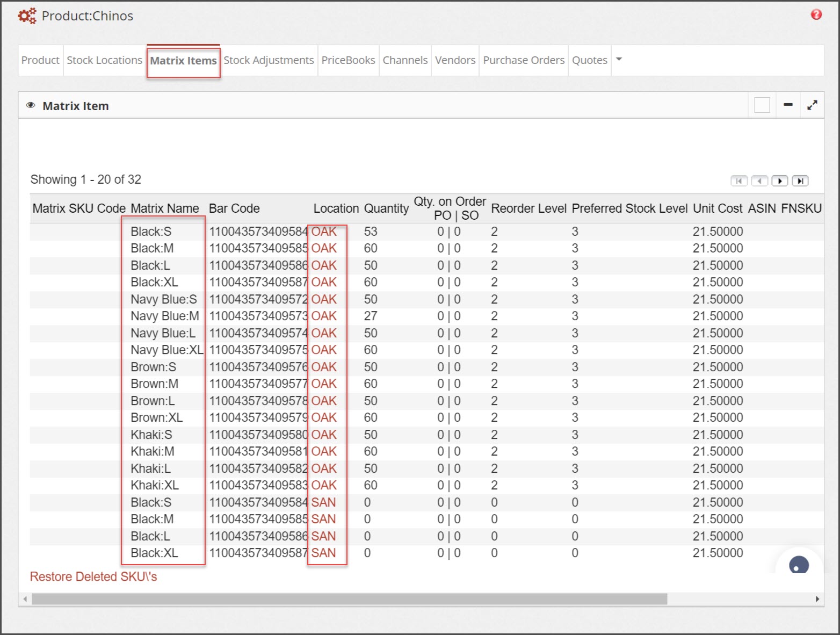The image size is (840, 635).
Task: Click the scrollbar left arrow
Action: click(x=25, y=599)
